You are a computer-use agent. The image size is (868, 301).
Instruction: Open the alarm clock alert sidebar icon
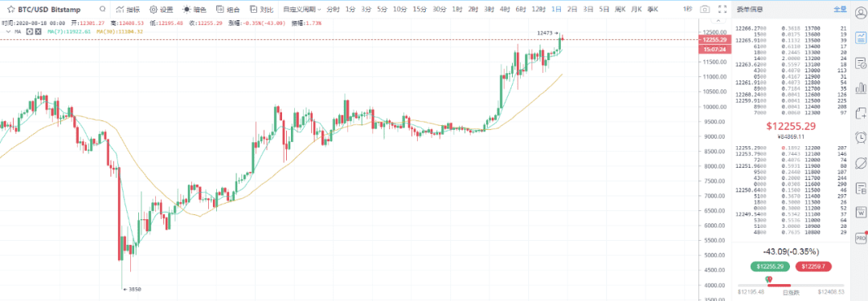click(861, 137)
